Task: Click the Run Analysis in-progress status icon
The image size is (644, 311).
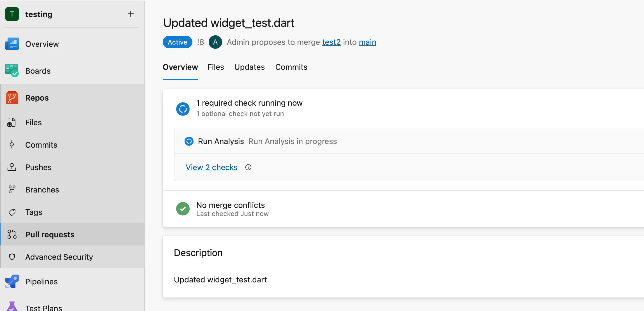Action: [x=188, y=141]
